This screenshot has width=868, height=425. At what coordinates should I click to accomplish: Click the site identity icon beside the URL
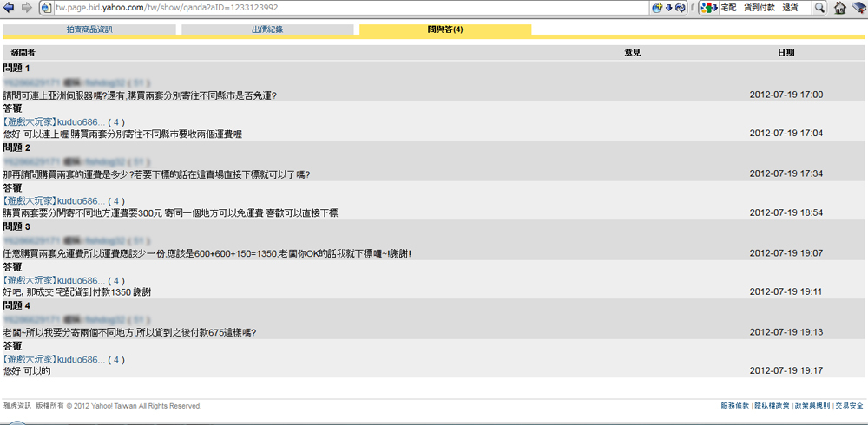tap(47, 9)
